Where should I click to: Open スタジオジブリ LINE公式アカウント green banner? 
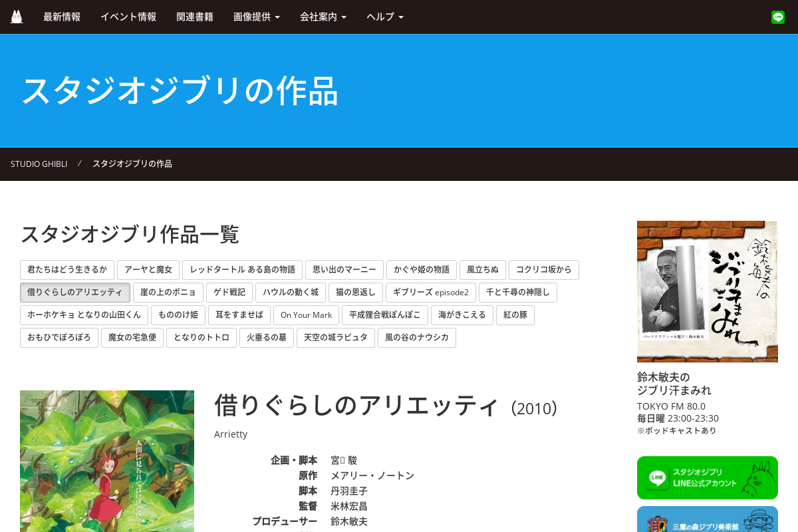coord(708,477)
